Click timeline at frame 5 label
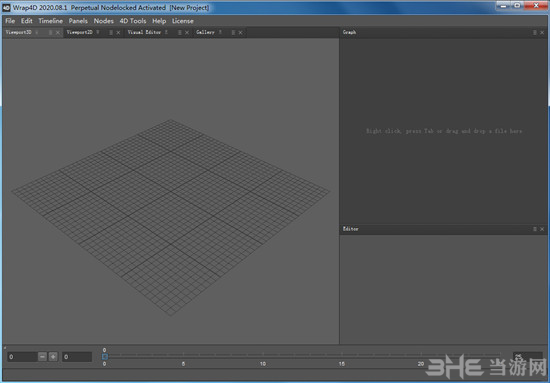The image size is (550, 383). [183, 364]
